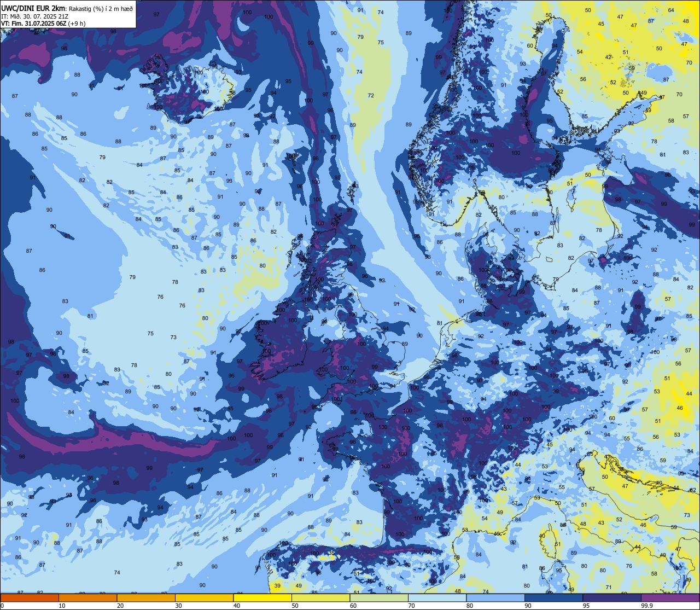Click the '20' legend scale label
This screenshot has height=610, width=700.
pos(120,606)
